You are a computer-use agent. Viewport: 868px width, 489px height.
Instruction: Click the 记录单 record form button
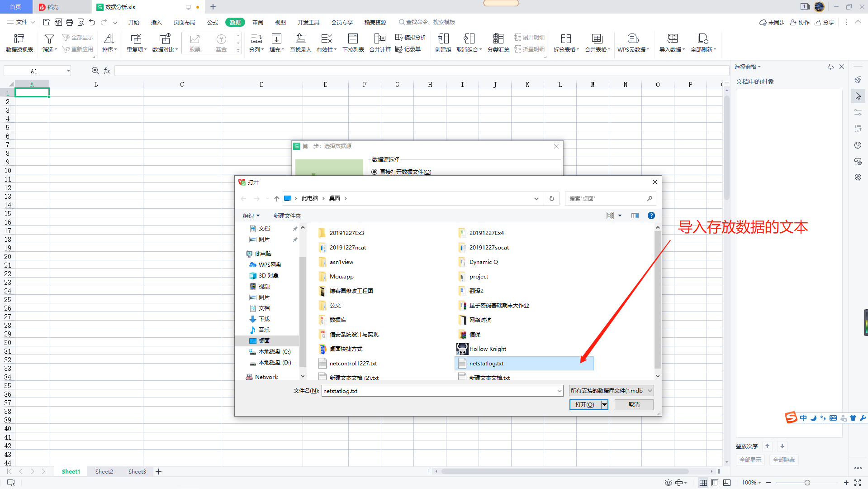pyautogui.click(x=408, y=49)
